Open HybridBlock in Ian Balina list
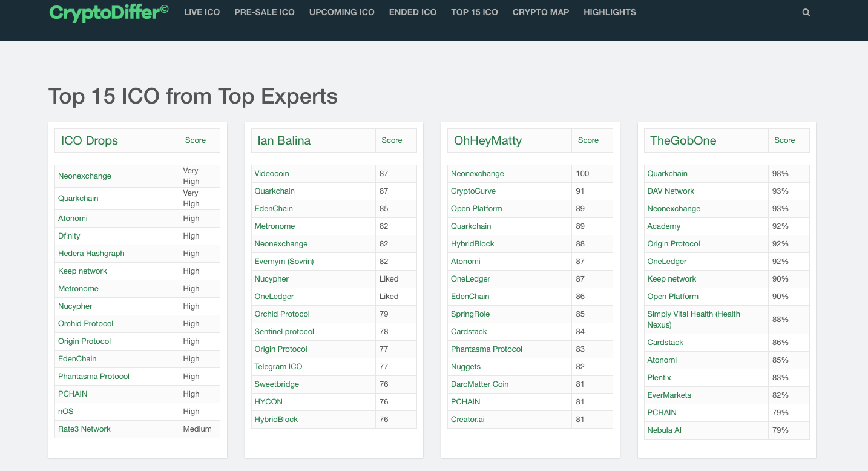Viewport: 868px width, 471px height. coord(276,420)
